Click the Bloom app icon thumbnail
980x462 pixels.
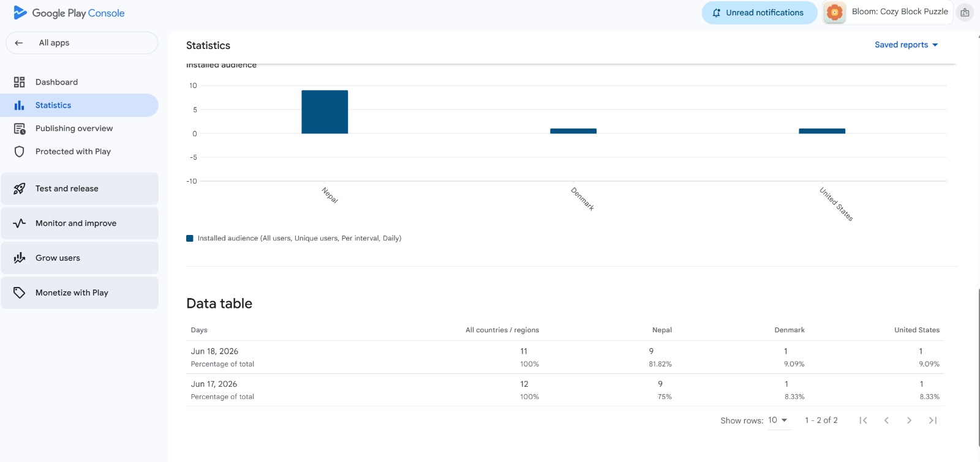(834, 12)
